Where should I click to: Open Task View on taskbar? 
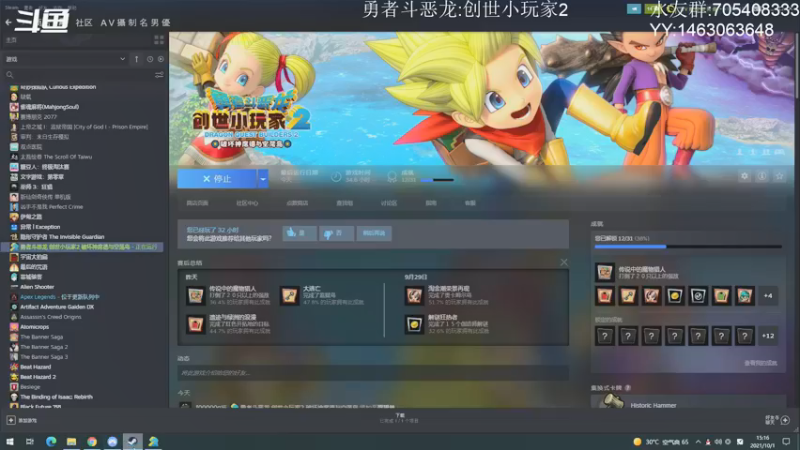[30, 441]
